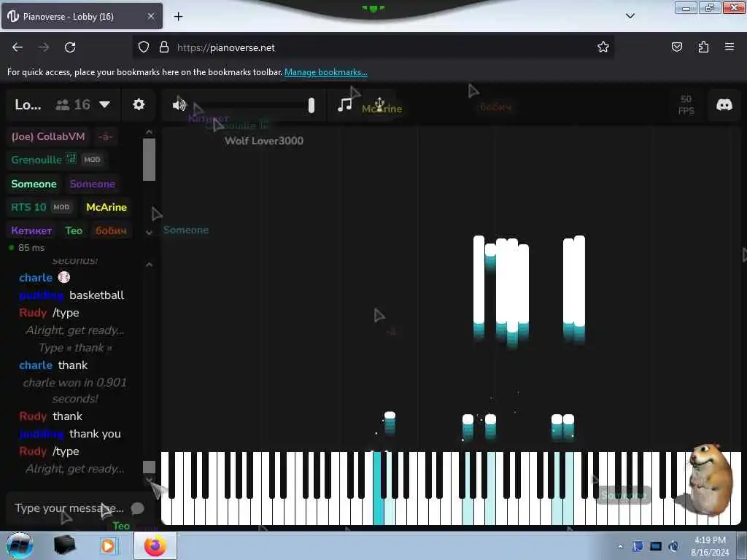Close the Pianoverse Lobby tab

(150, 16)
